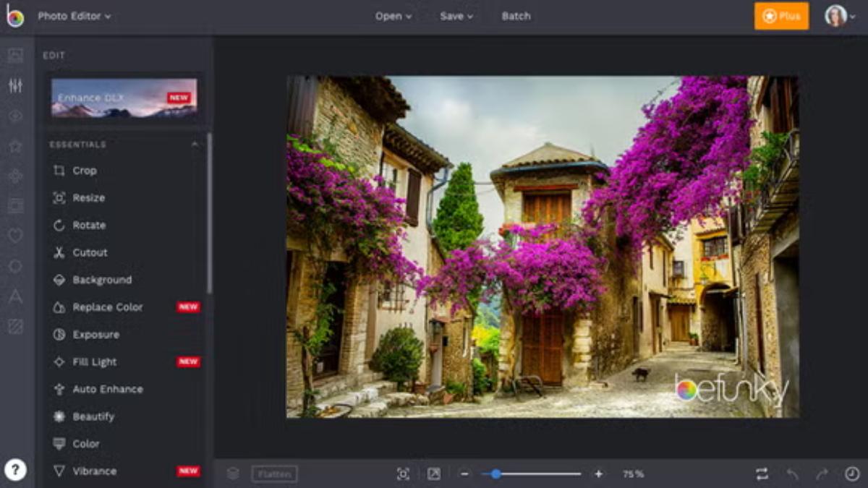Zoom in with the plus icon
This screenshot has width=868, height=488.
(x=598, y=474)
